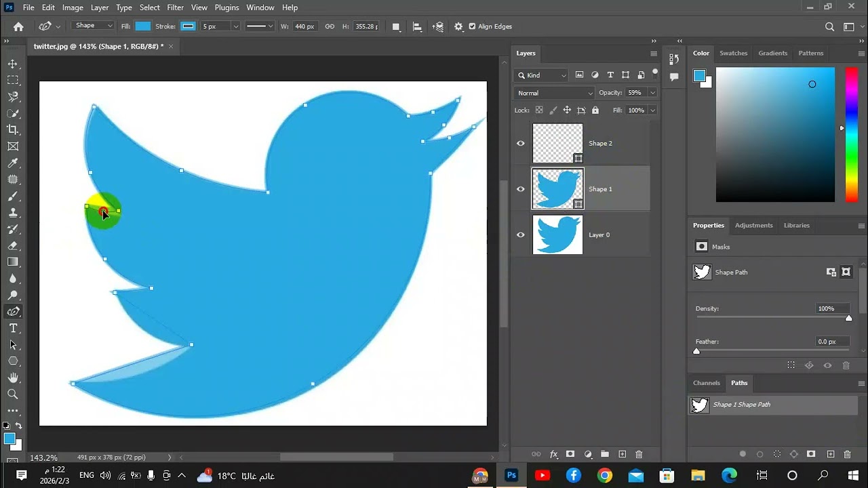Open the Select menu
868x488 pixels.
tap(150, 7)
